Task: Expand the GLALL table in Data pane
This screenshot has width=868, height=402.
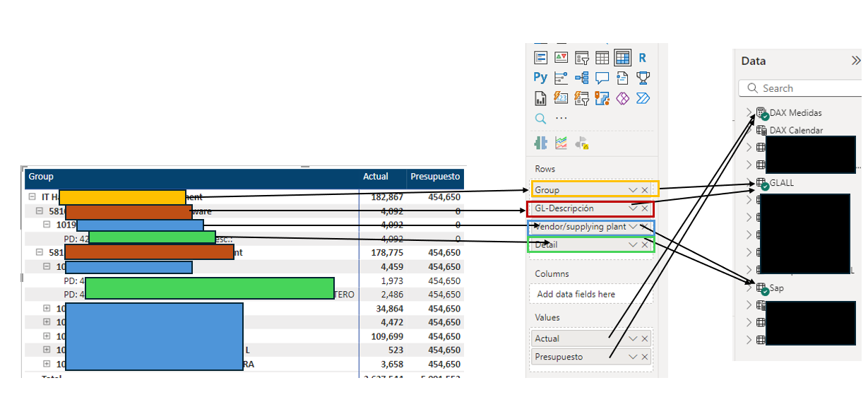Action: [x=749, y=182]
